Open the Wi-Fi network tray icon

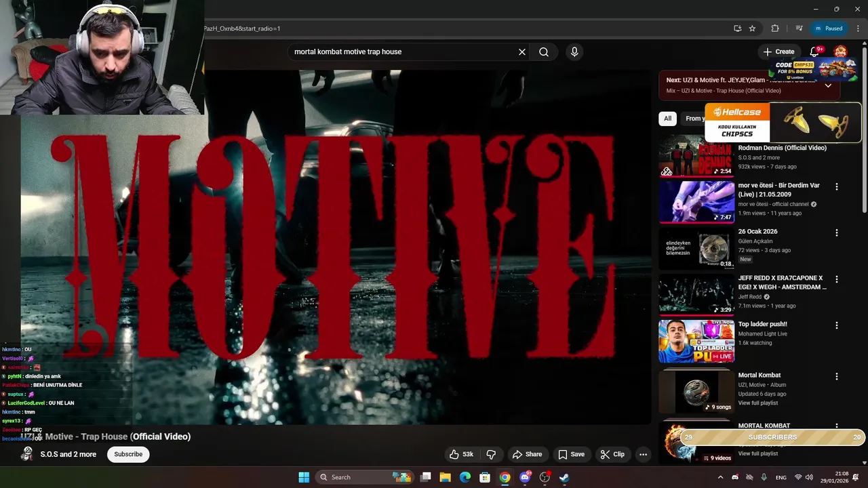pyautogui.click(x=798, y=477)
